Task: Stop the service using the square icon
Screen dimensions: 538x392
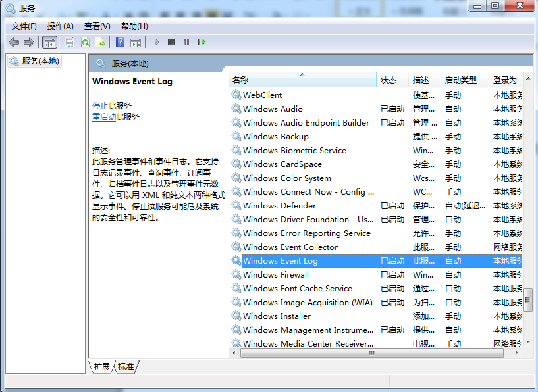Action: [x=171, y=42]
